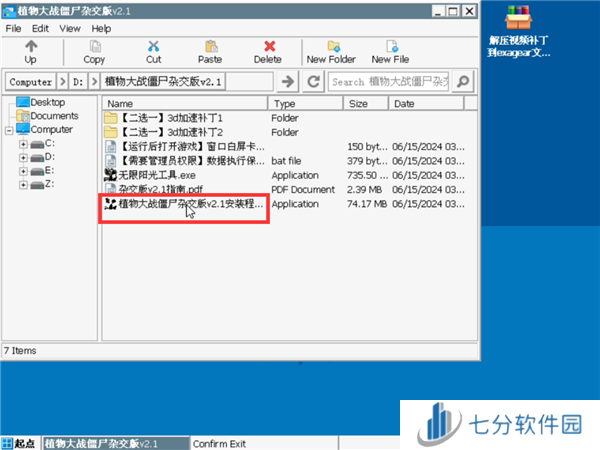The image size is (600, 450).
Task: Click the New File toolbar icon
Action: coord(390,46)
